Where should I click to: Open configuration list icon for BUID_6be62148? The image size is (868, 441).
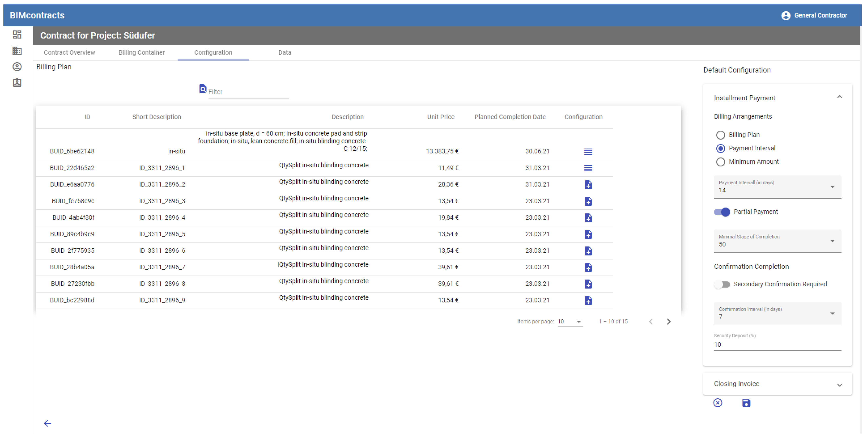point(588,151)
